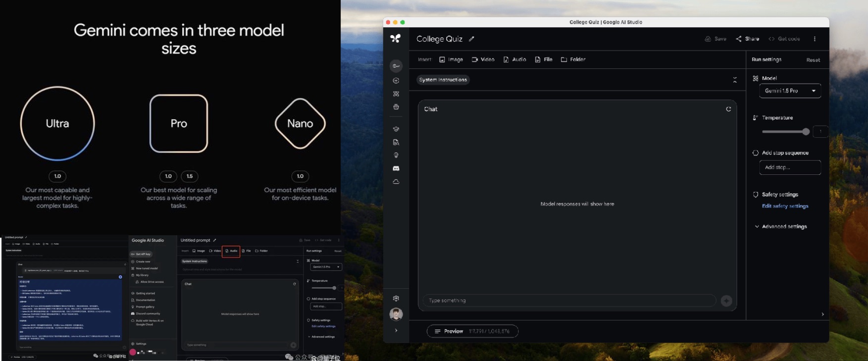Open the Gemini 1.5 Pro model dropdown
868x361 pixels.
click(790, 91)
